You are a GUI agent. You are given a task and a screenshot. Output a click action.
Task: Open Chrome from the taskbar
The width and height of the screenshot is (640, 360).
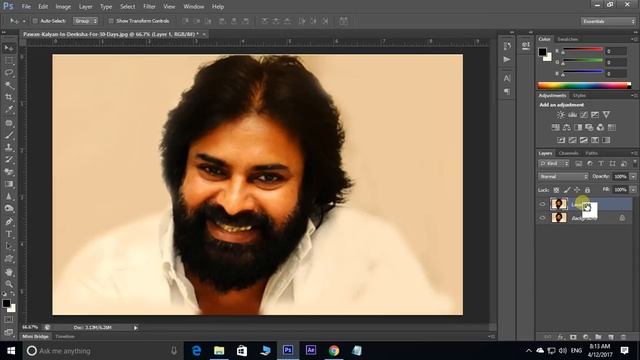(x=334, y=350)
